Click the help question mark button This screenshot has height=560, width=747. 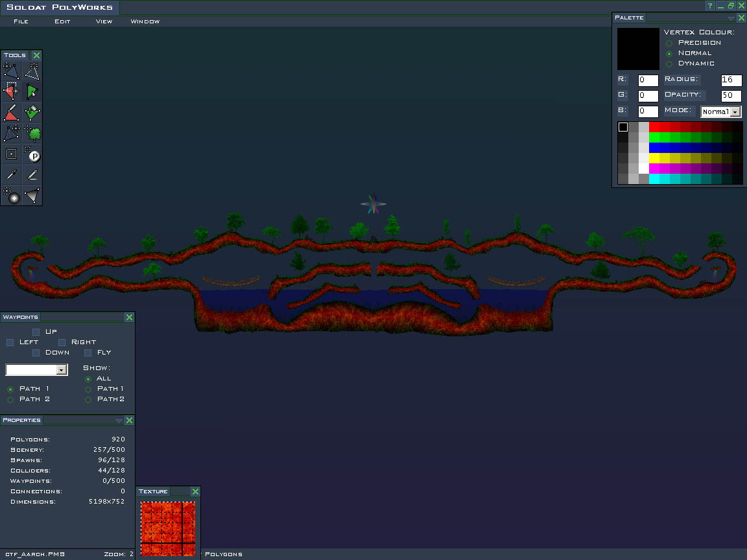710,6
